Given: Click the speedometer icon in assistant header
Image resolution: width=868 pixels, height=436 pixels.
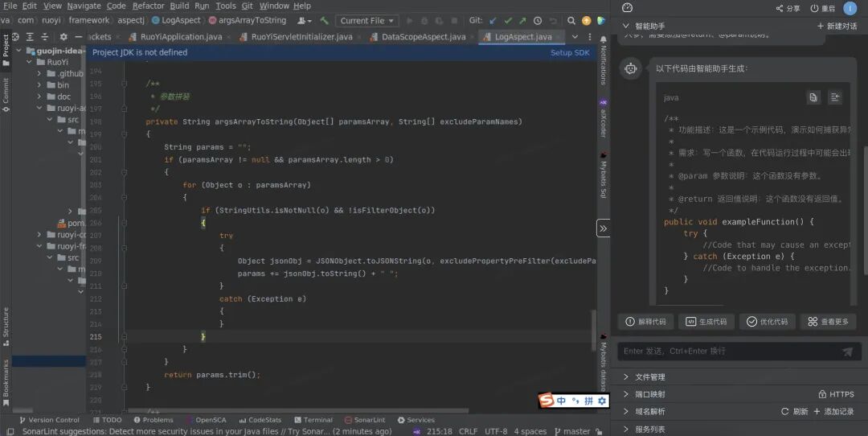Looking at the screenshot, I should (x=627, y=8).
